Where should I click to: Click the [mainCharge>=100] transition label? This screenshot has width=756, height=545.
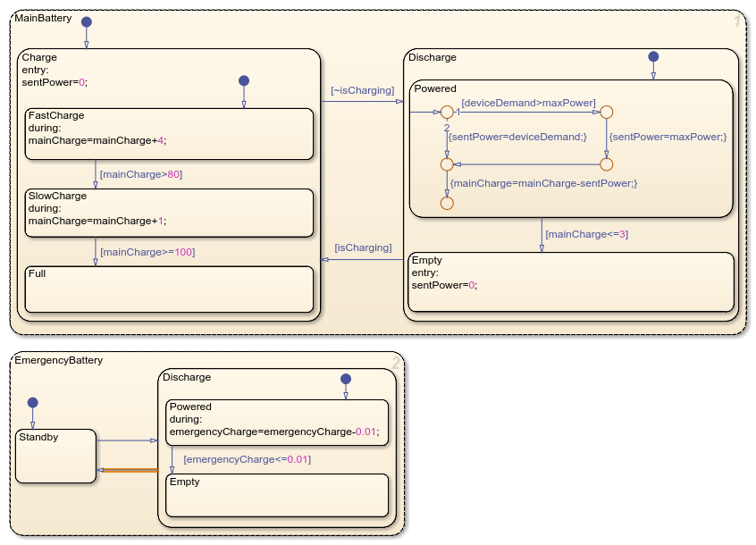147,252
